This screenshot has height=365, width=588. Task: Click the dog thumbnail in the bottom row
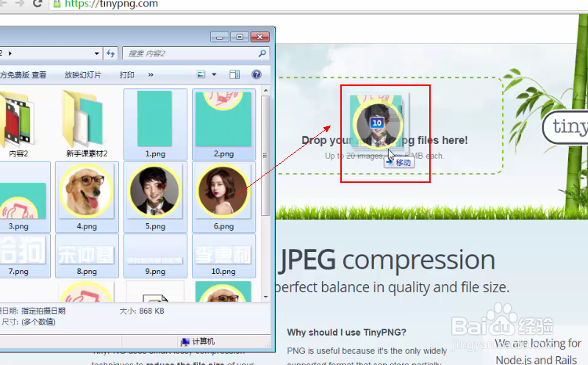[x=223, y=292]
